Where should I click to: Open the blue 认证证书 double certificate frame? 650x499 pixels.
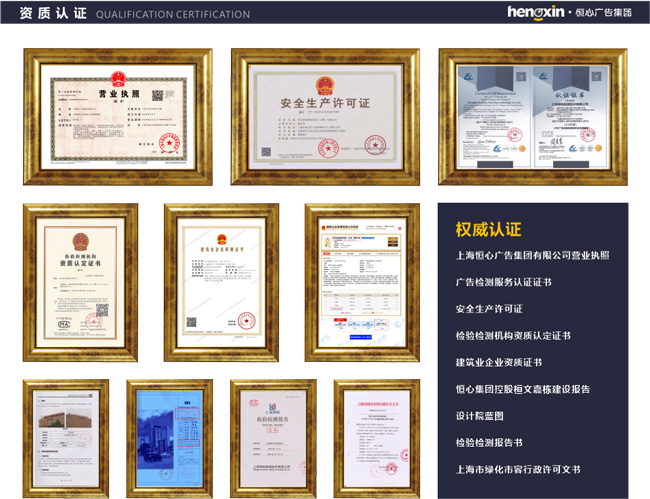tap(533, 117)
